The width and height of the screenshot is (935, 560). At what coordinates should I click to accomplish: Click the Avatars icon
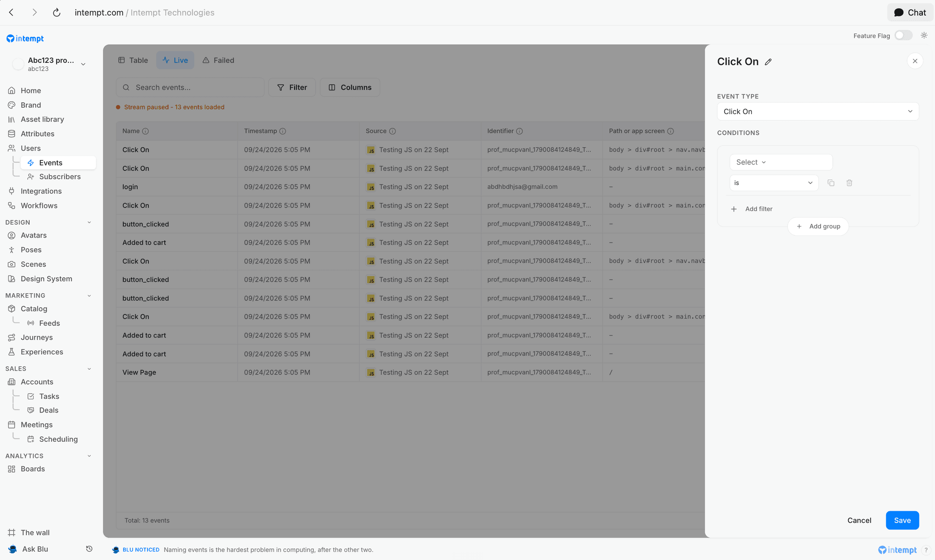12,236
